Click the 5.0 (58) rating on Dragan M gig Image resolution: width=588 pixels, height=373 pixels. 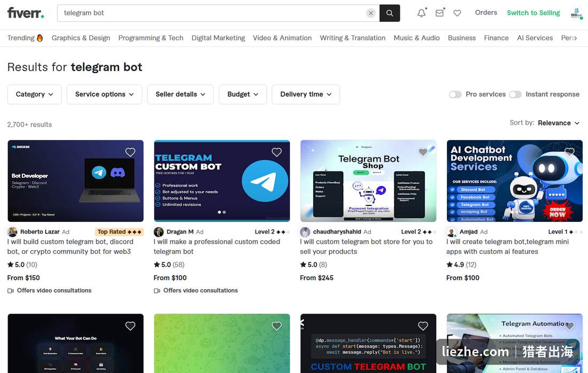[169, 265]
